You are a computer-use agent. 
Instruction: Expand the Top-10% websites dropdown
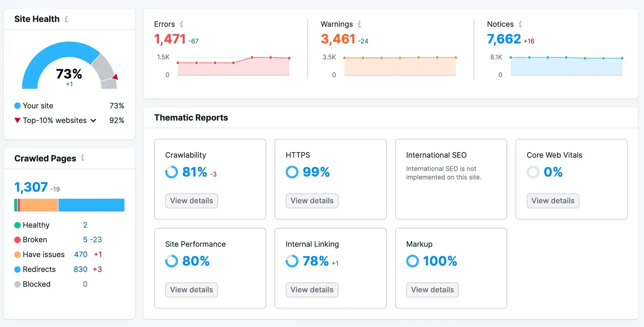[x=93, y=120]
